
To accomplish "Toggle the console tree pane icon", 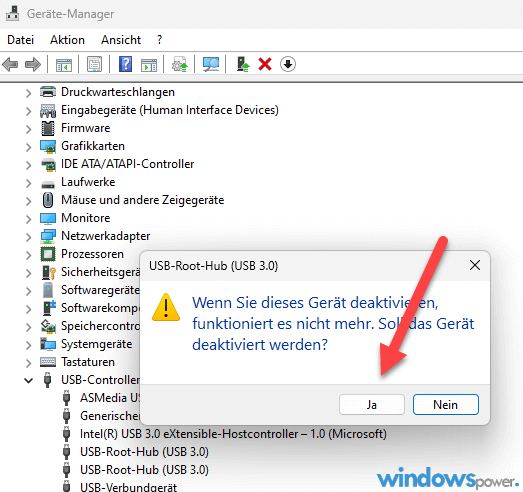I will click(63, 64).
